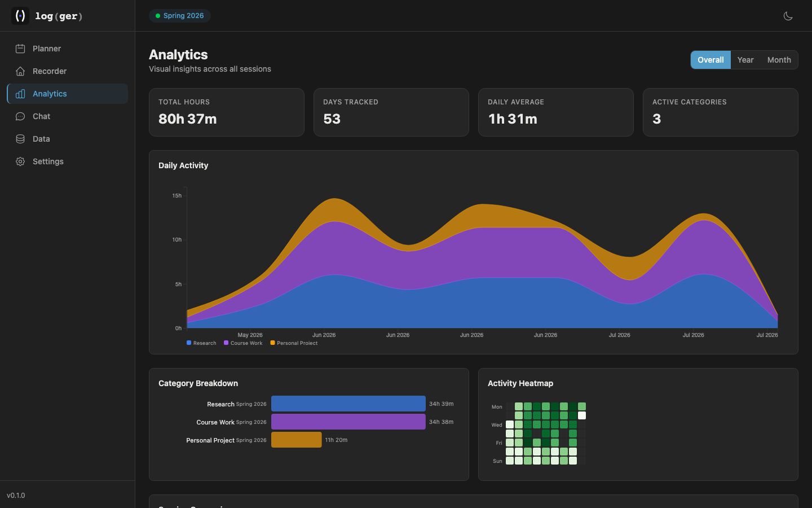Click the Analytics bar chart icon

click(x=20, y=94)
